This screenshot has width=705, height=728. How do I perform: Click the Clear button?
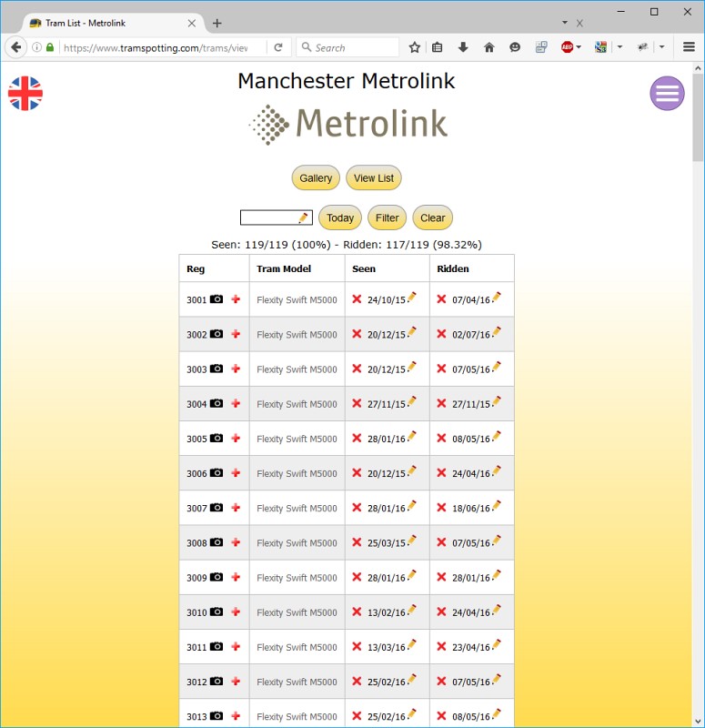[x=433, y=217]
